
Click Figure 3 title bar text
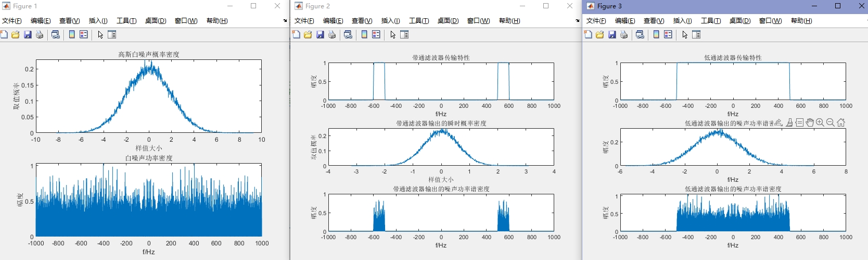pos(609,6)
